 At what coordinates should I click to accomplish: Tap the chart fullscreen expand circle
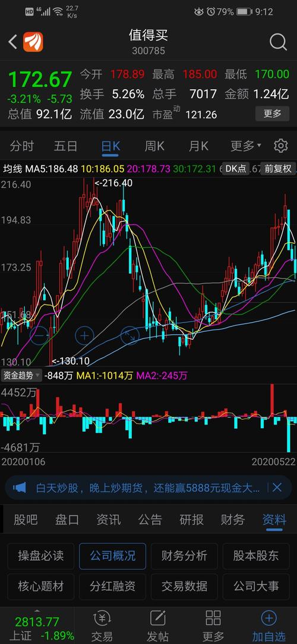point(129,337)
